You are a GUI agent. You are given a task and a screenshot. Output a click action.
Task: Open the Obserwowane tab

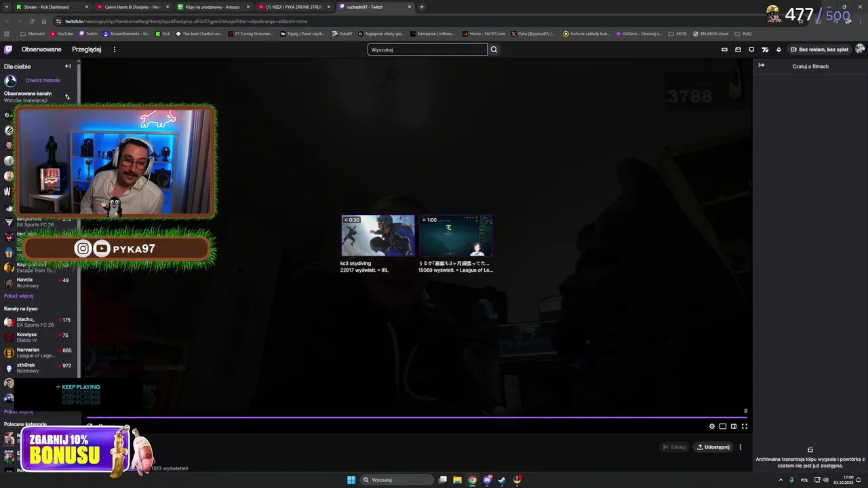(x=41, y=49)
